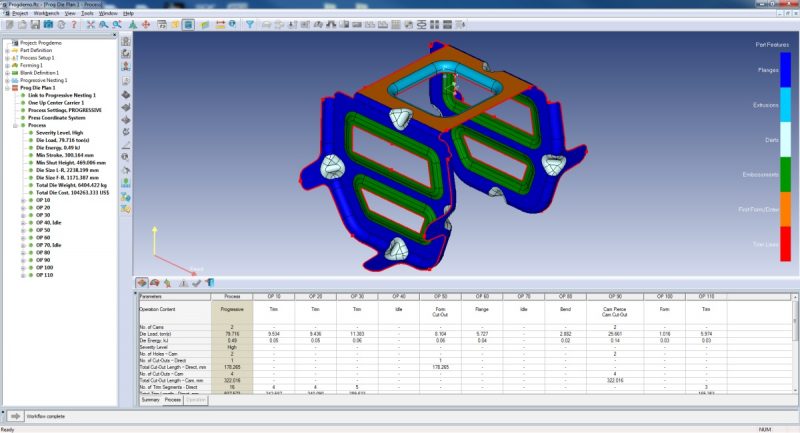Click the orange First Form/Draw legend color
Image resolution: width=800 pixels, height=433 pixels.
click(x=785, y=209)
